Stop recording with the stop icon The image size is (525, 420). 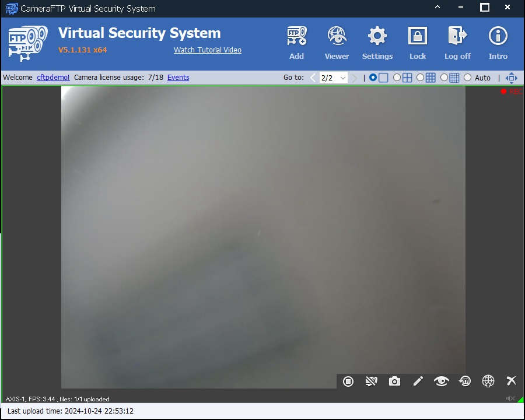tap(348, 381)
